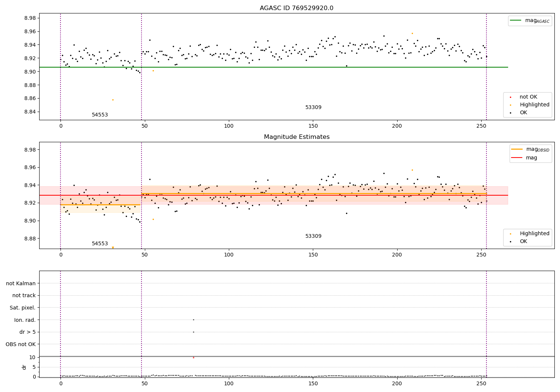This screenshot has height=392, width=560.
Task: Click the 200 x-tick label of Magnitude Estimates plot
Action: coord(397,255)
